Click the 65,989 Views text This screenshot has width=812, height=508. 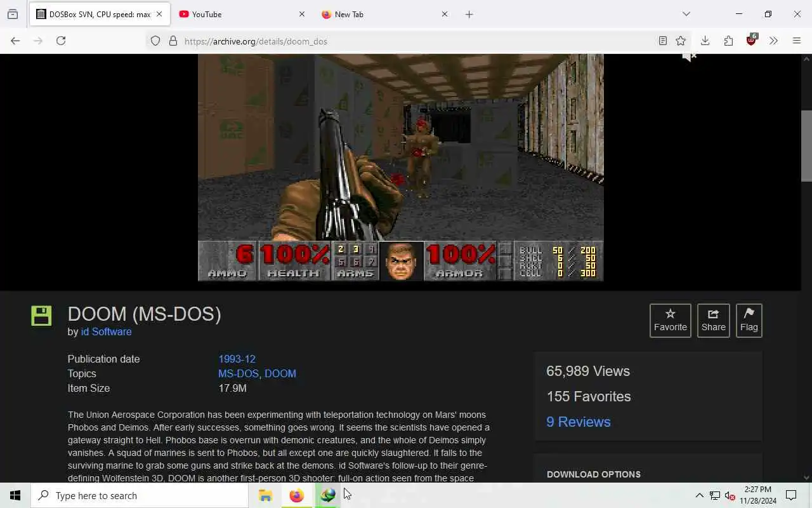coord(588,371)
